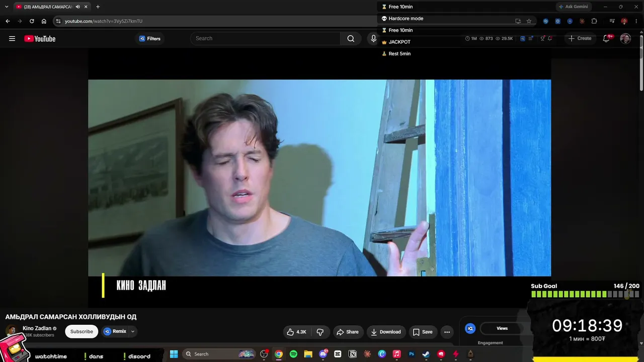Open the Chrome three-dot menu
Image resolution: width=644 pixels, height=362 pixels.
click(x=636, y=21)
